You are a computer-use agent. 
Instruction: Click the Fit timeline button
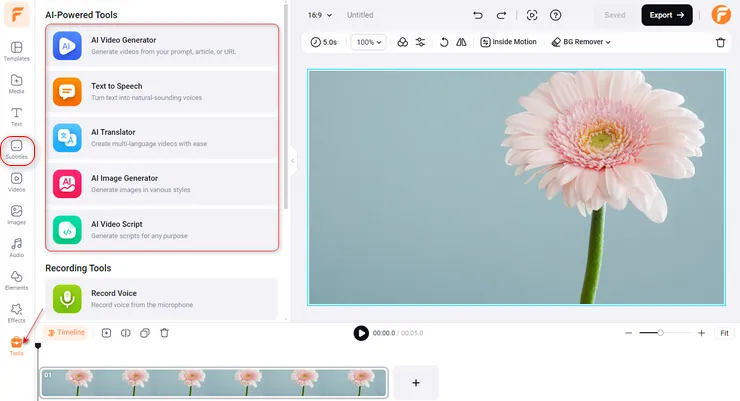click(724, 333)
